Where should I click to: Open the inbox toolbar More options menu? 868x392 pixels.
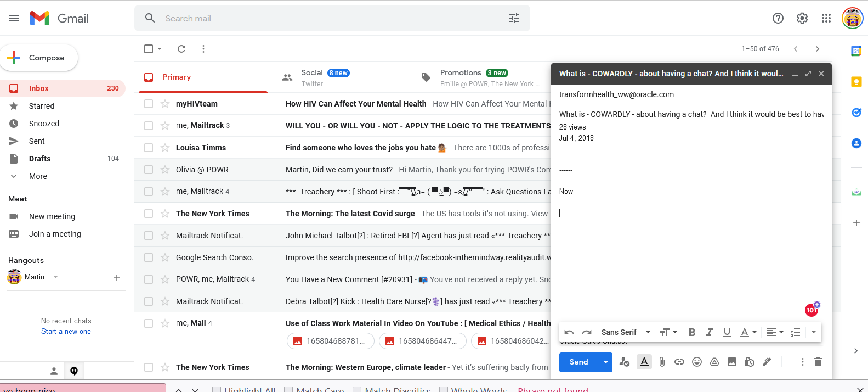[203, 49]
